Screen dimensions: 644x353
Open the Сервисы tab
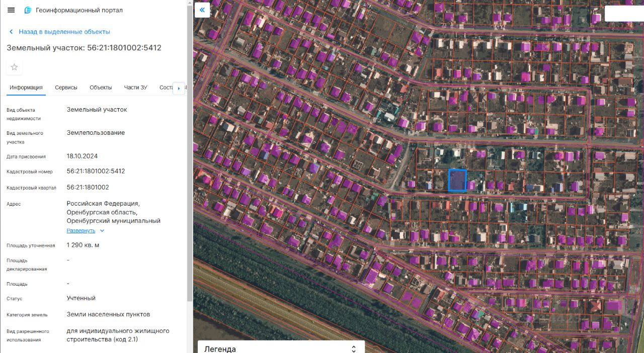(66, 87)
